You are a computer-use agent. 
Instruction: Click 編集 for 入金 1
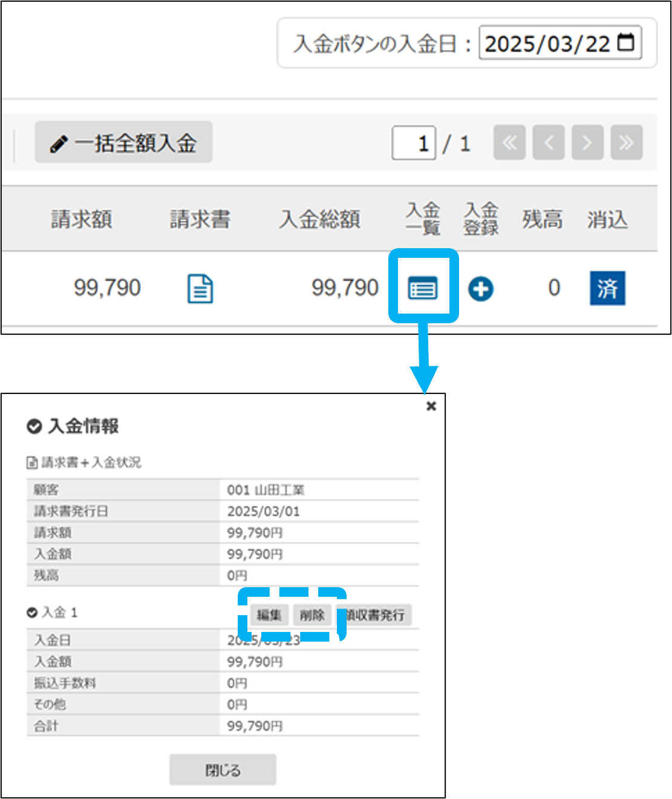tap(269, 615)
